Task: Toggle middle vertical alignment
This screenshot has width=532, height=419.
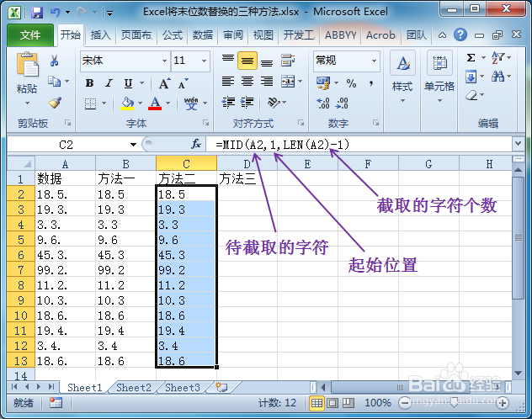Action: 247,61
